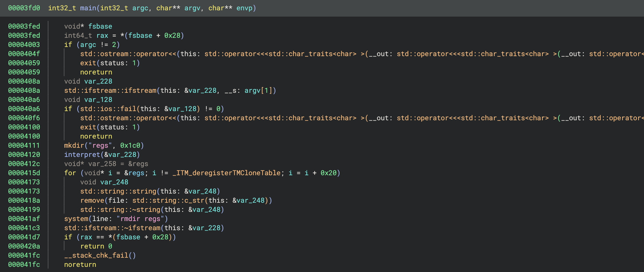Open std::ios::fail function reference
The width and height of the screenshot is (644, 272).
click(108, 109)
